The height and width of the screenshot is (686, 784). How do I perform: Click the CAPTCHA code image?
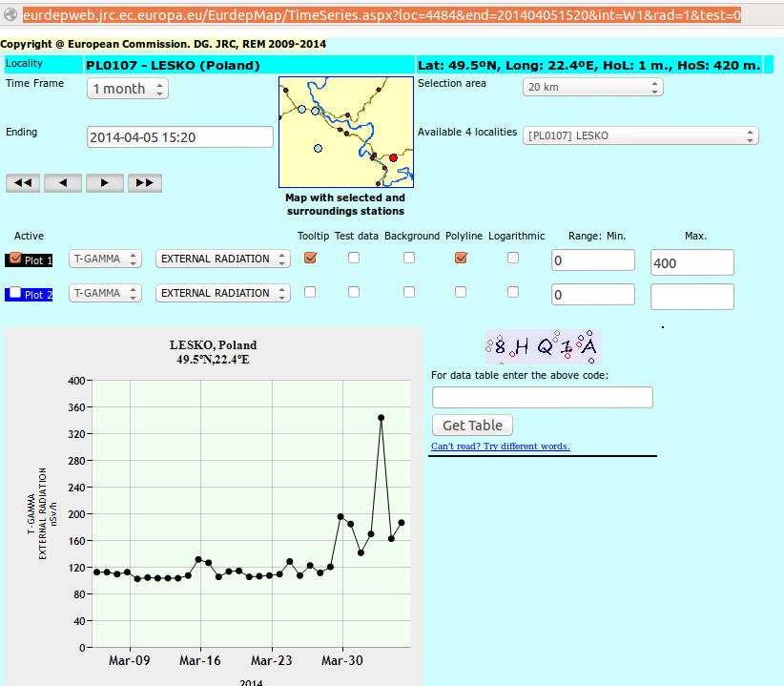coord(543,347)
